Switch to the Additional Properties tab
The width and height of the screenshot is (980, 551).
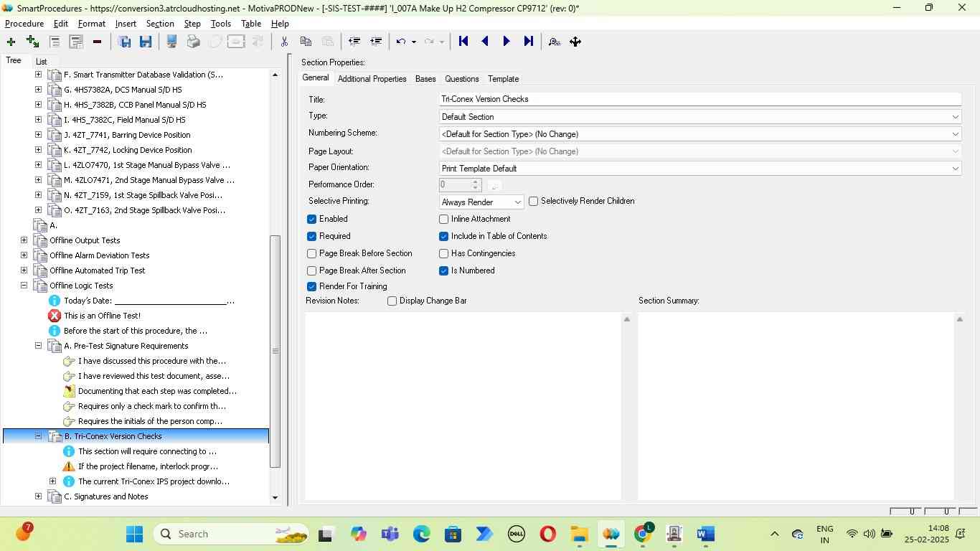pos(372,79)
